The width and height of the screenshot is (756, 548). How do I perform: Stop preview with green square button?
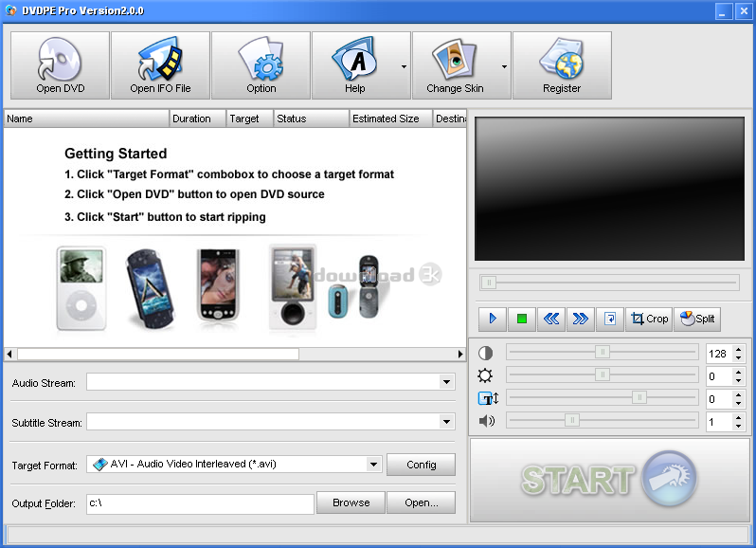pyautogui.click(x=522, y=319)
